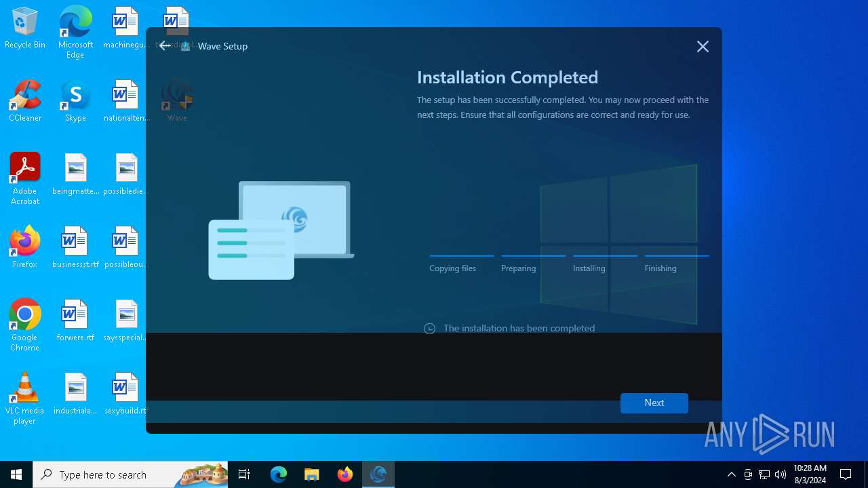
Task: Click the Next button in Wave Setup
Action: [654, 403]
